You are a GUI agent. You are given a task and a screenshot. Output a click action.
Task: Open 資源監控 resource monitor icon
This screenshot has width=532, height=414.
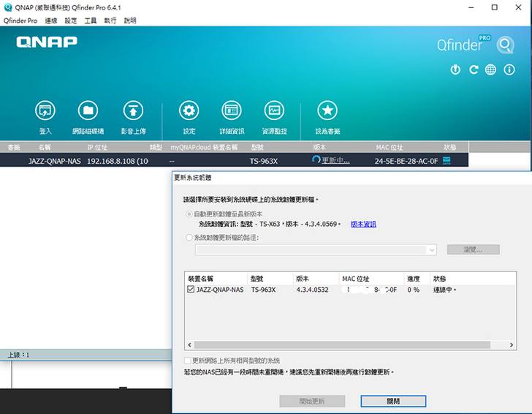point(274,110)
